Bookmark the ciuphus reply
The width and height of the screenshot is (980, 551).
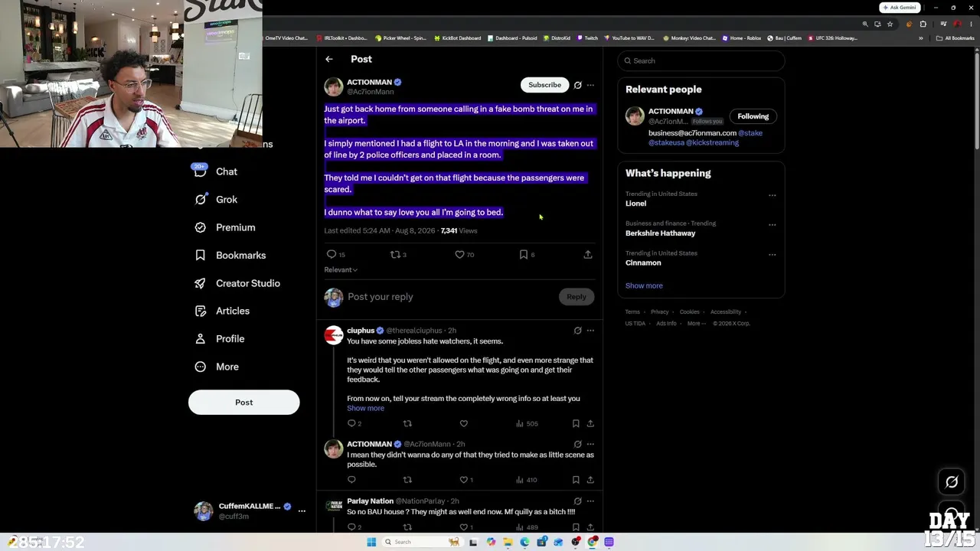click(576, 423)
